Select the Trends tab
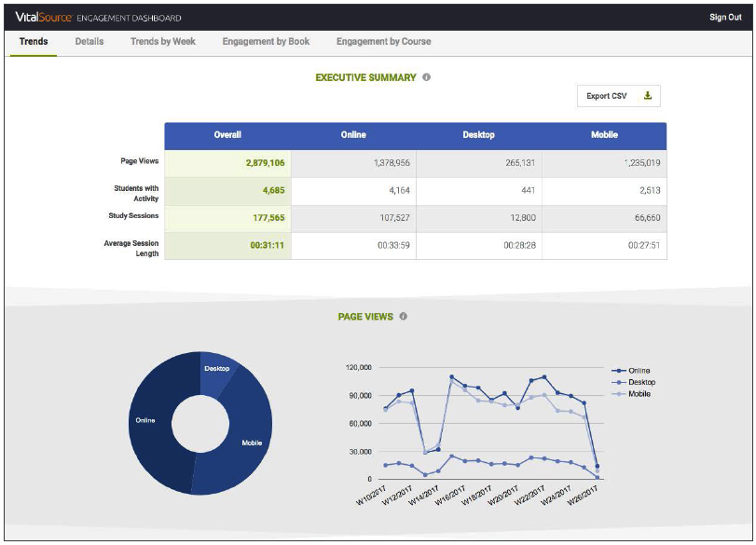756x545 pixels. click(x=34, y=42)
